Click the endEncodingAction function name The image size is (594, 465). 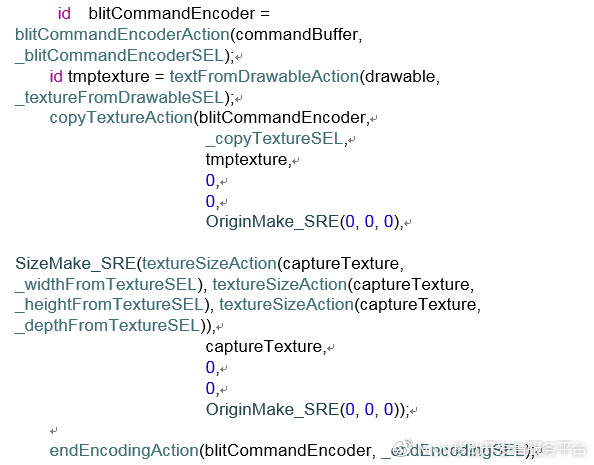pos(124,451)
